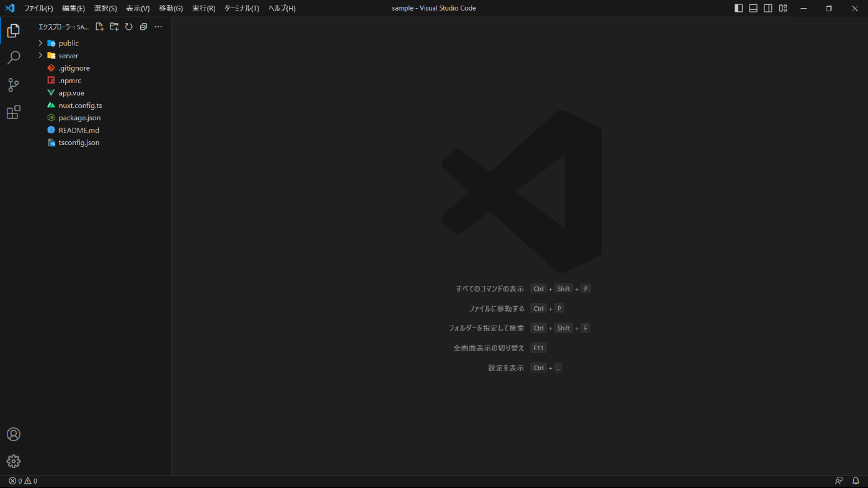Collapse all folders in explorer
868x488 pixels.
coord(143,27)
